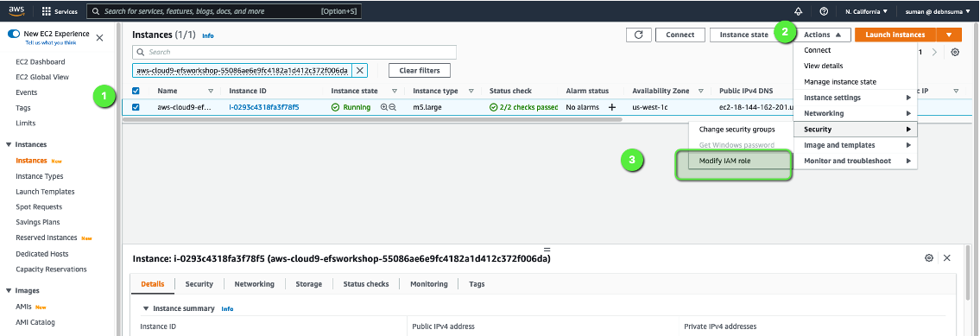This screenshot has width=980, height=336.
Task: Open detail pane settings gear icon
Action: pos(929,257)
